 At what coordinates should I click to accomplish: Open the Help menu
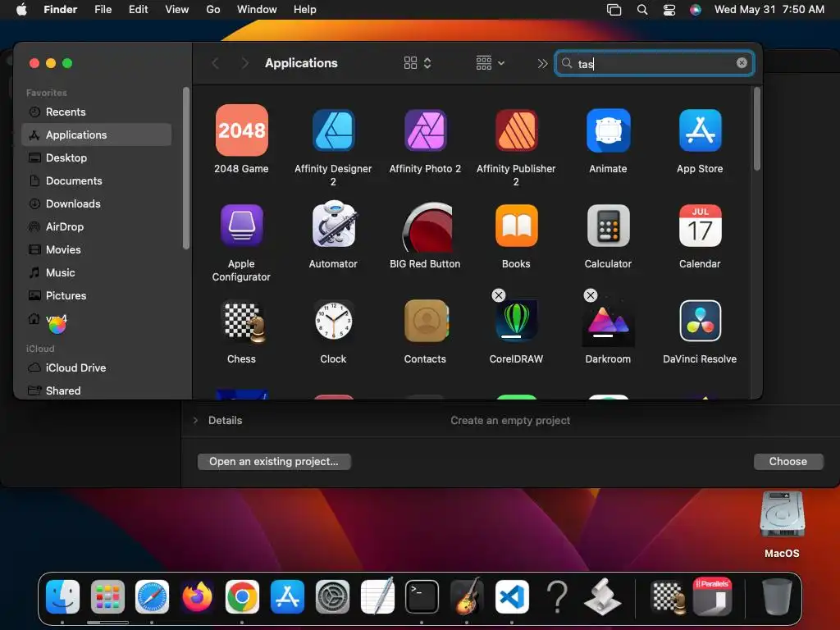pos(305,10)
